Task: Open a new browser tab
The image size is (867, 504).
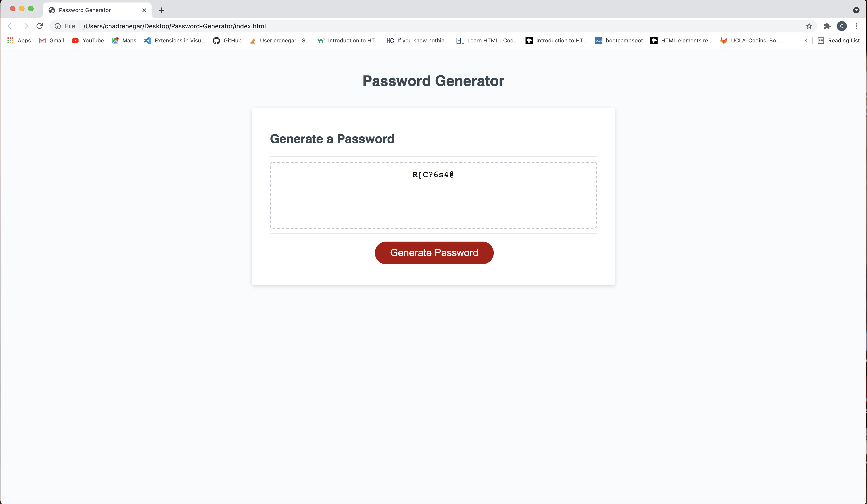Action: pos(161,10)
